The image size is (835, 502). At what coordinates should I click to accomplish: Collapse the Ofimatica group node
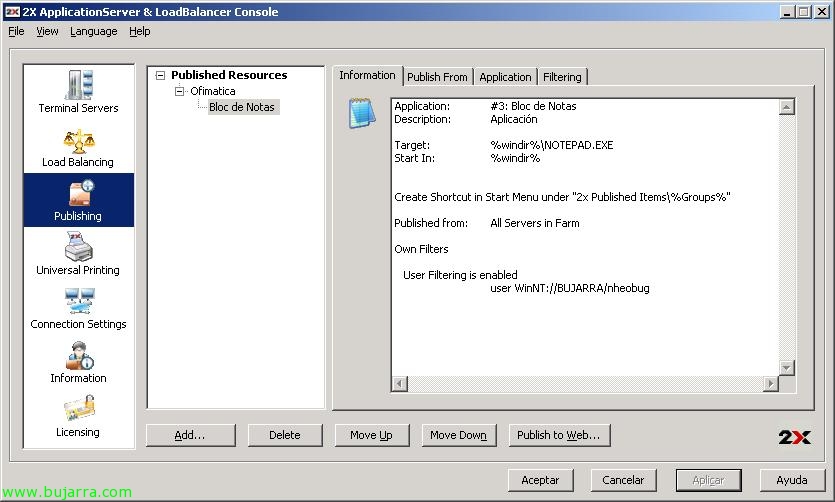click(x=179, y=92)
